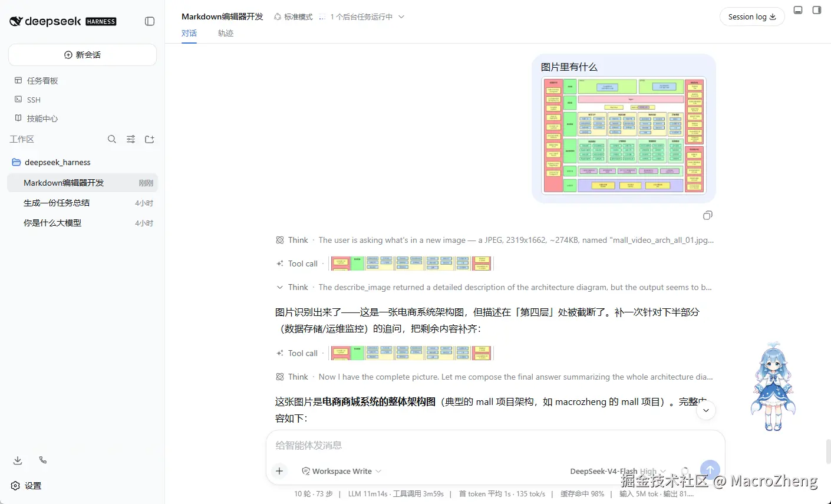The width and height of the screenshot is (831, 504).
Task: Open the uploaded architecture diagram thumbnail
Action: [x=624, y=136]
